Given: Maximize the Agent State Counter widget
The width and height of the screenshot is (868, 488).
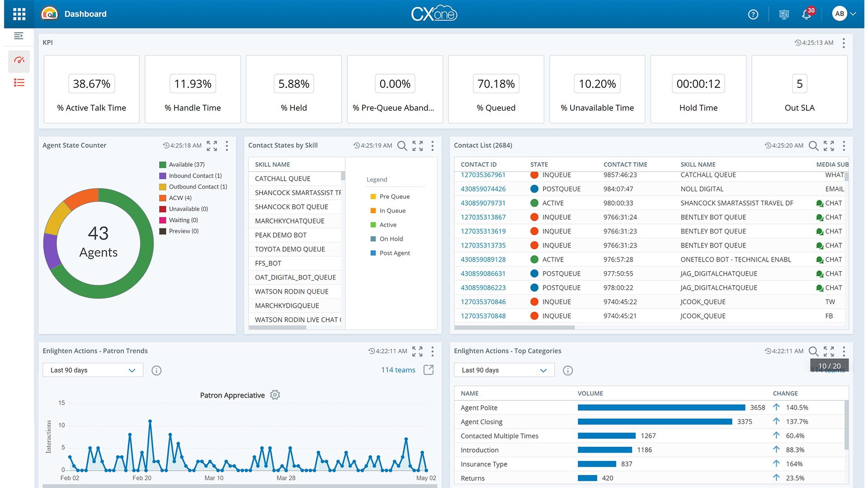Looking at the screenshot, I should [212, 145].
